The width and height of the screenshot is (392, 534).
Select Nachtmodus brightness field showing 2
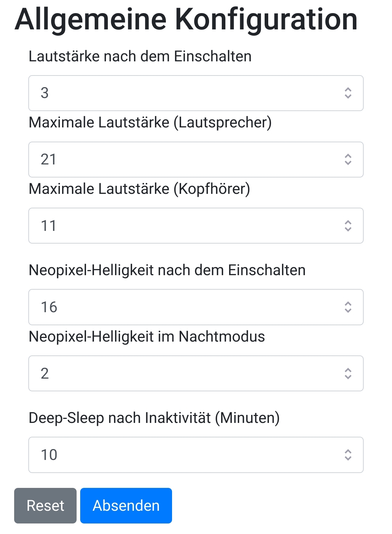point(196,373)
